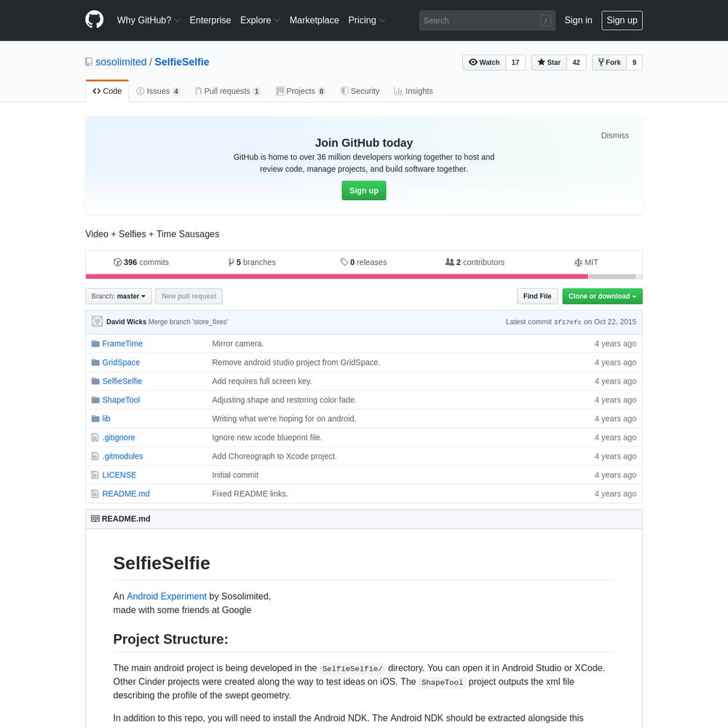Expand the Explore menu
This screenshot has width=728, height=728.
tap(260, 20)
